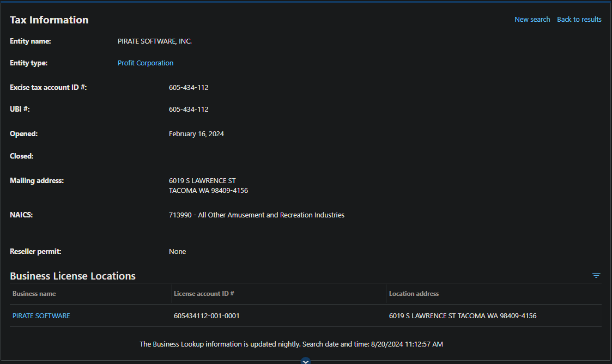Open the filter icon for Business License Locations
The height and width of the screenshot is (364, 612).
(x=596, y=275)
